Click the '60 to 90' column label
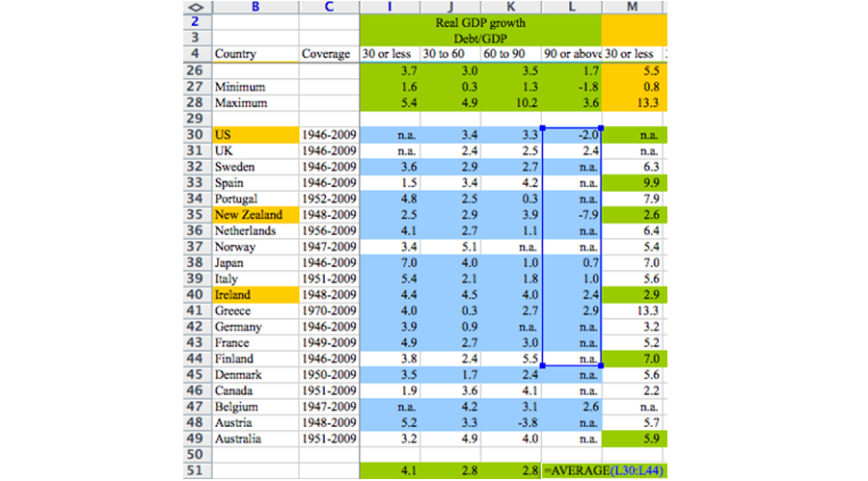 511,54
